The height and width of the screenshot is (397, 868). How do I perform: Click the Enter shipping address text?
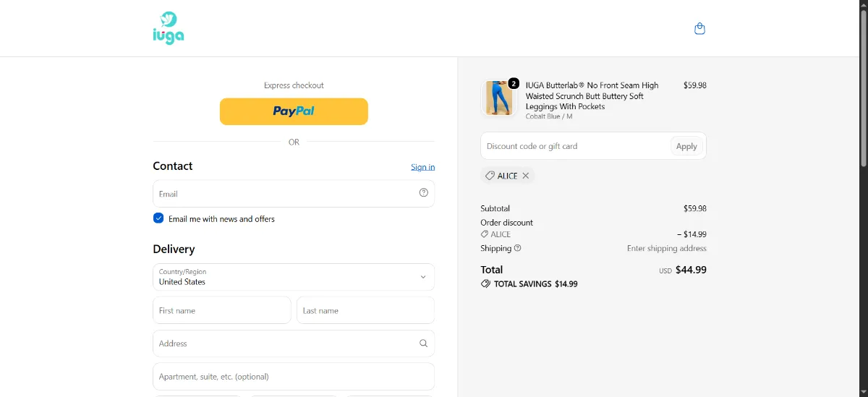(667, 248)
